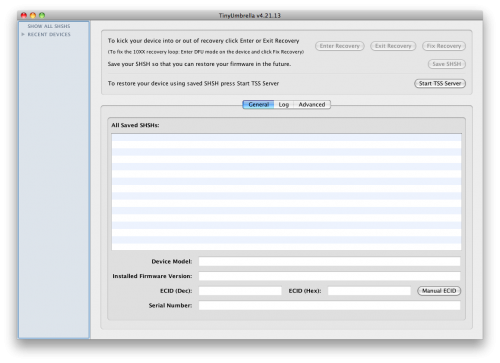The width and height of the screenshot is (500, 363).
Task: Click into the ECID (Hex) field
Action: click(369, 291)
